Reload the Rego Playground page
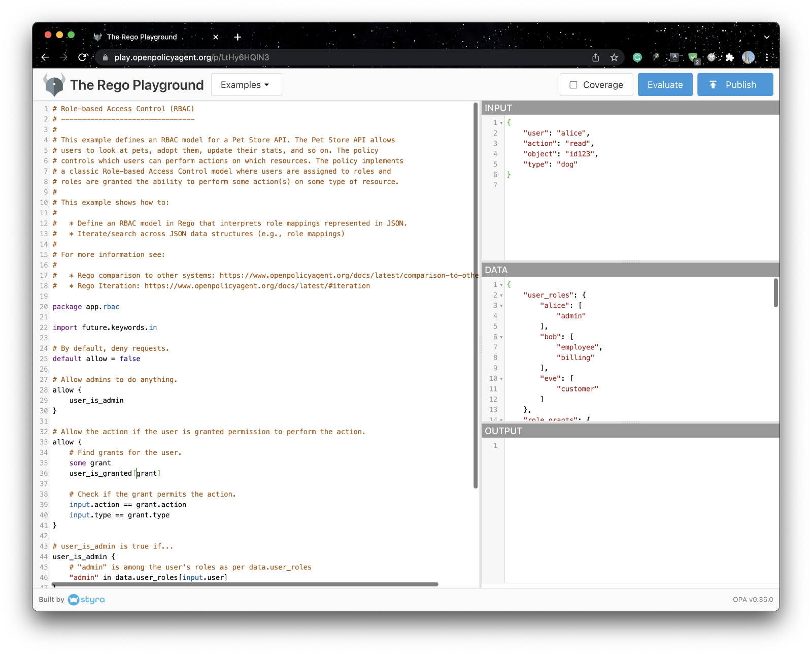 (x=82, y=57)
